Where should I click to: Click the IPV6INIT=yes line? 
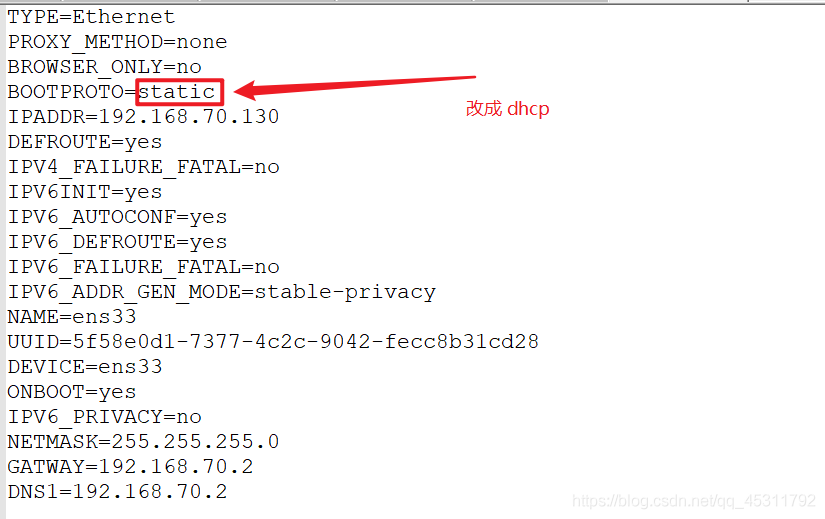84,192
